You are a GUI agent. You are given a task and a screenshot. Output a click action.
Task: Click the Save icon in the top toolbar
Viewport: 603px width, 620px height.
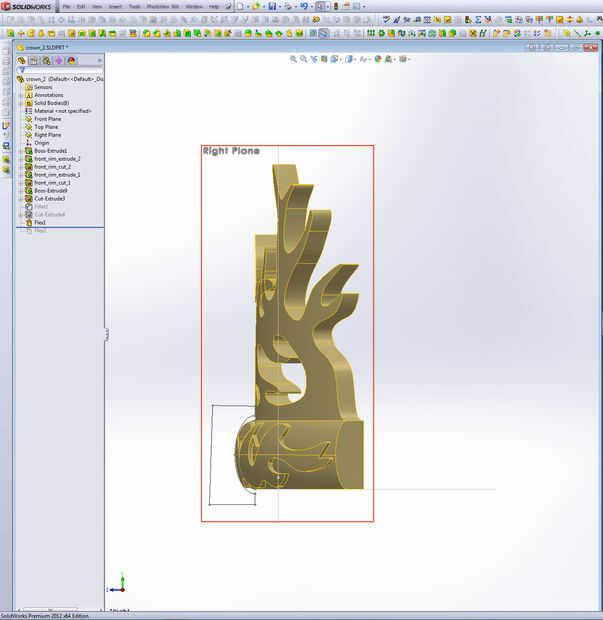pos(272,6)
